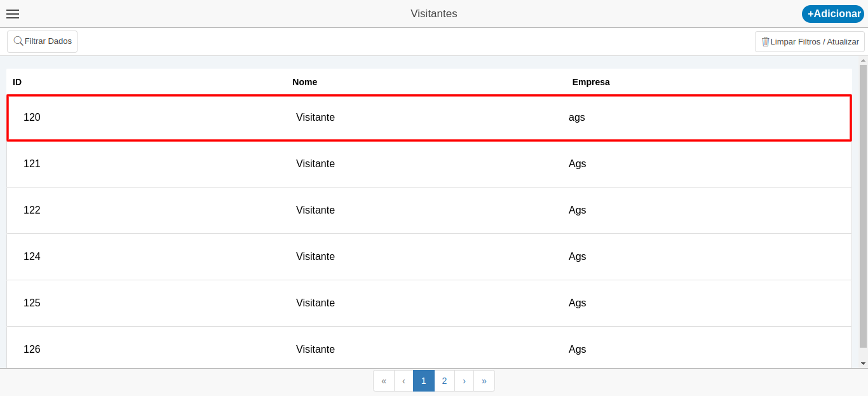Sort by the Nome column header

pyautogui.click(x=304, y=82)
